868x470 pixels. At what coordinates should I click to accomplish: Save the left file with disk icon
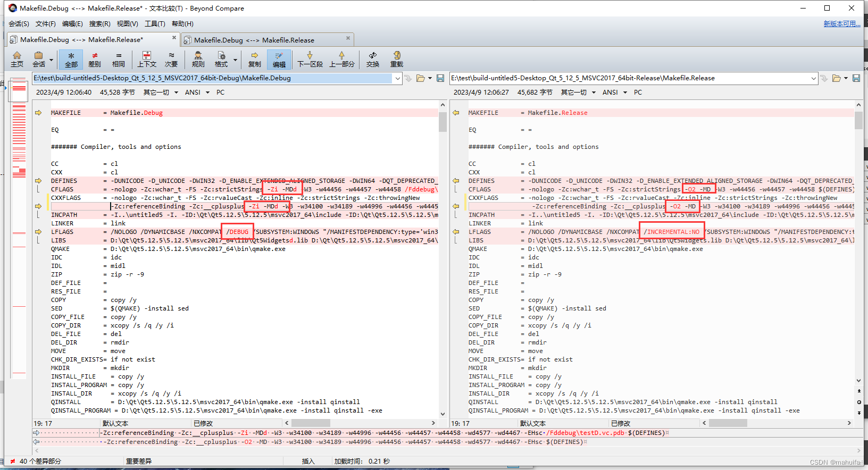(440, 78)
